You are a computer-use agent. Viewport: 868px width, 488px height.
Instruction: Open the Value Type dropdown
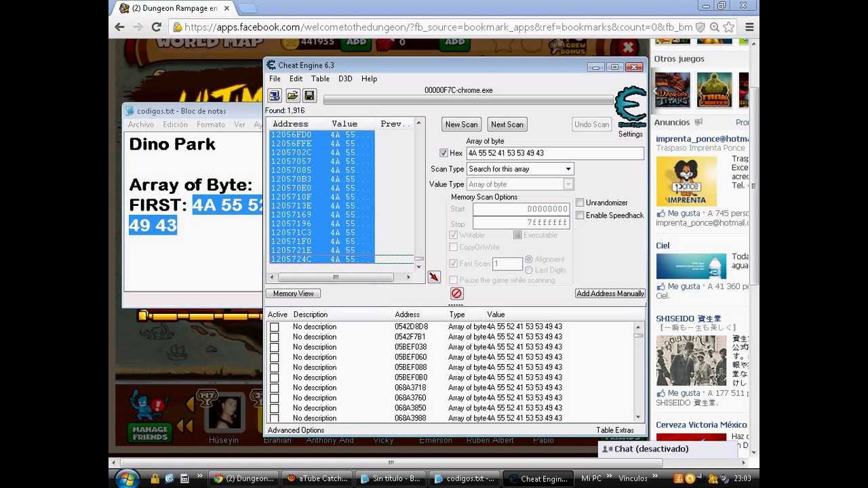(x=568, y=184)
